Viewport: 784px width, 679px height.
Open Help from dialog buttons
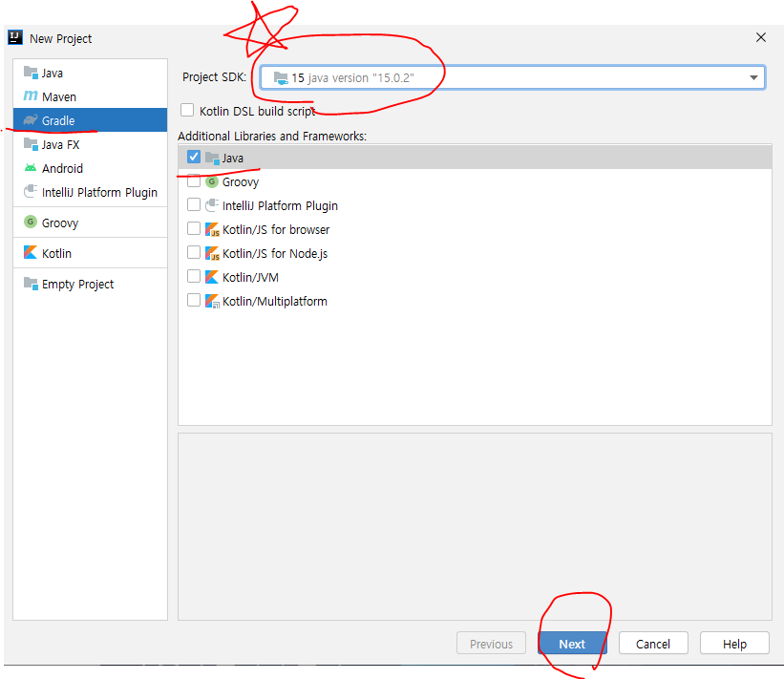click(x=734, y=644)
